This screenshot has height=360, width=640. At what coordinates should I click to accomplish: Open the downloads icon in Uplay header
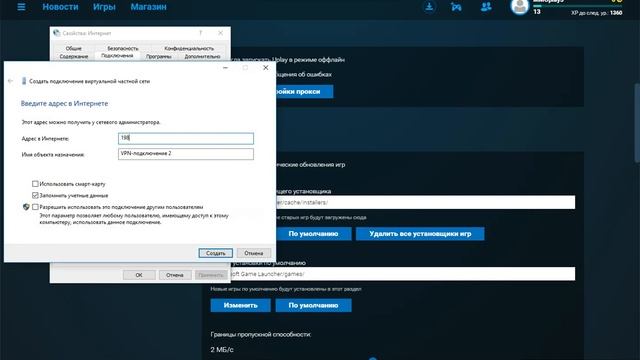[429, 7]
